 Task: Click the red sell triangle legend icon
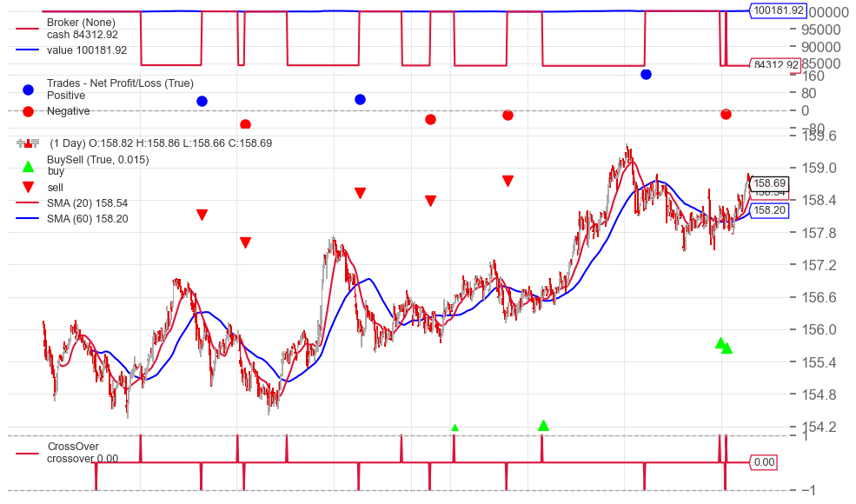[x=28, y=188]
